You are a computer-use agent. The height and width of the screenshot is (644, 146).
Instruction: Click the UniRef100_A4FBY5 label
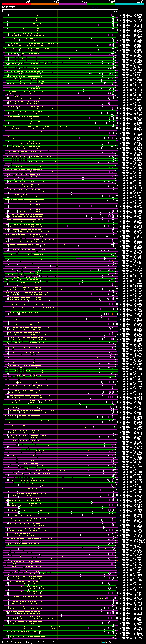(x=131, y=319)
